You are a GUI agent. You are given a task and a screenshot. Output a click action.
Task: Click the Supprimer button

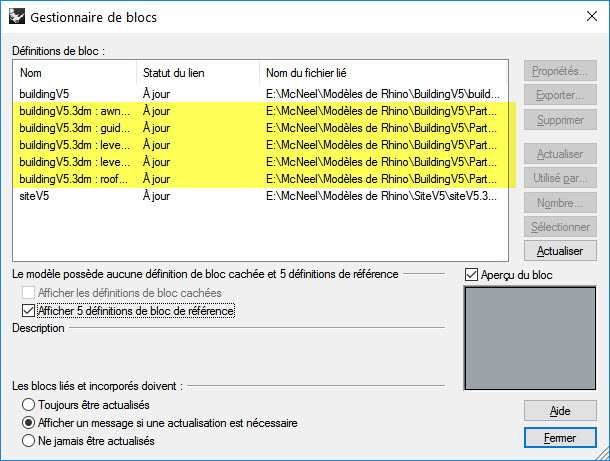coord(560,120)
